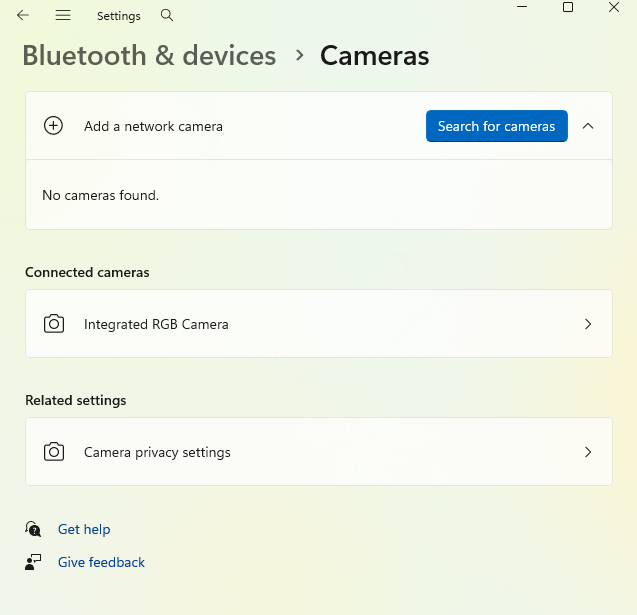Go back using the back arrow
Image resolution: width=637 pixels, height=615 pixels.
pyautogui.click(x=23, y=15)
